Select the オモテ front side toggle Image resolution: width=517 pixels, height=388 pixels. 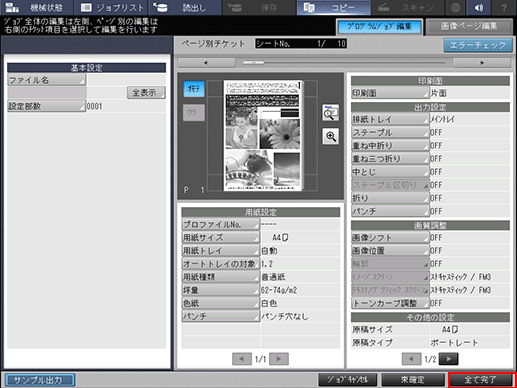tap(194, 89)
